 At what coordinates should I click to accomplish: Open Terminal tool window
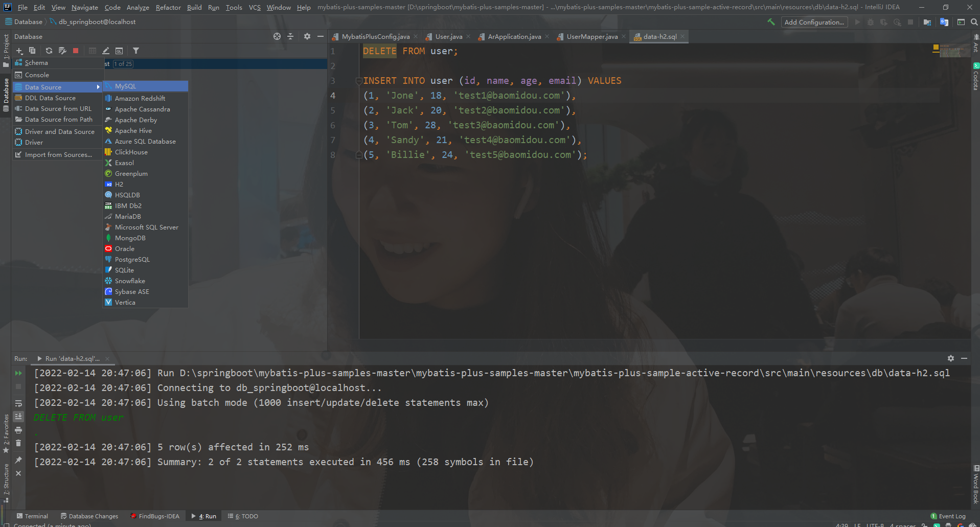point(32,516)
